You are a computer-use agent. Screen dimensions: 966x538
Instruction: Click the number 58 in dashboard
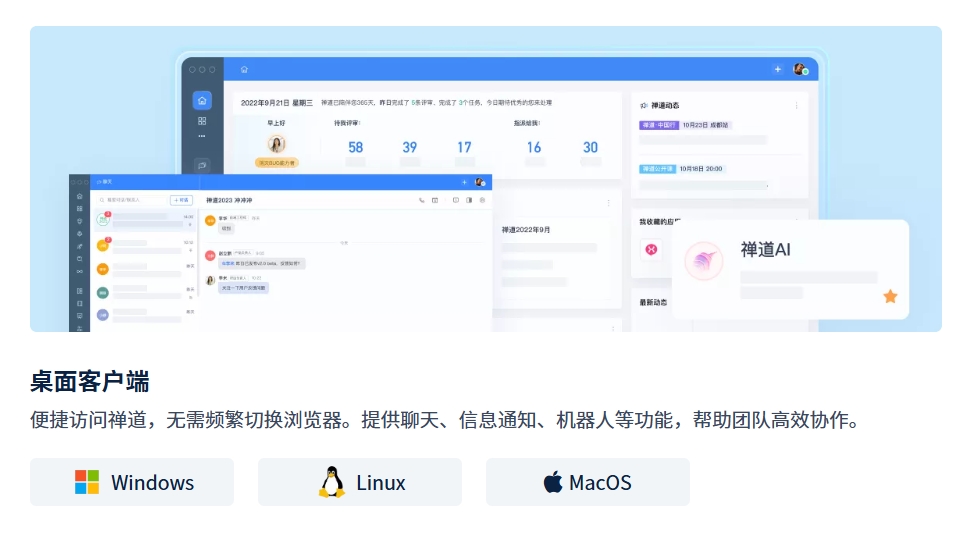point(355,147)
